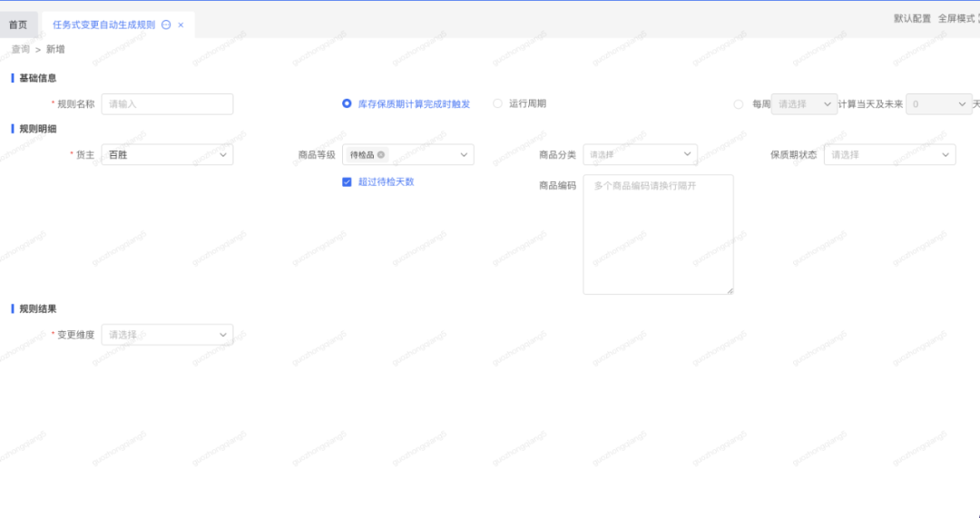Open the 变更维度 dropdown
The width and height of the screenshot is (980, 518).
click(x=168, y=335)
